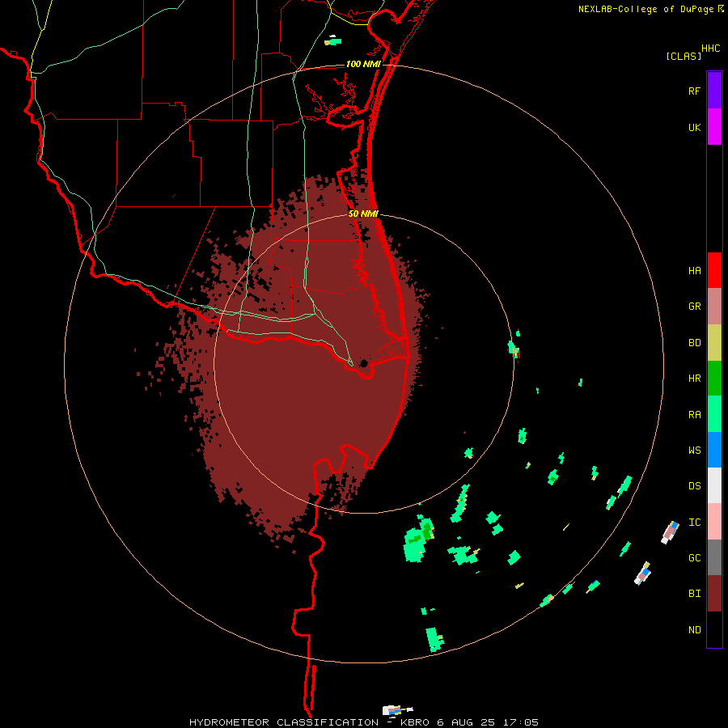Click the RF legend label
The width and height of the screenshot is (728, 728).
[694, 91]
